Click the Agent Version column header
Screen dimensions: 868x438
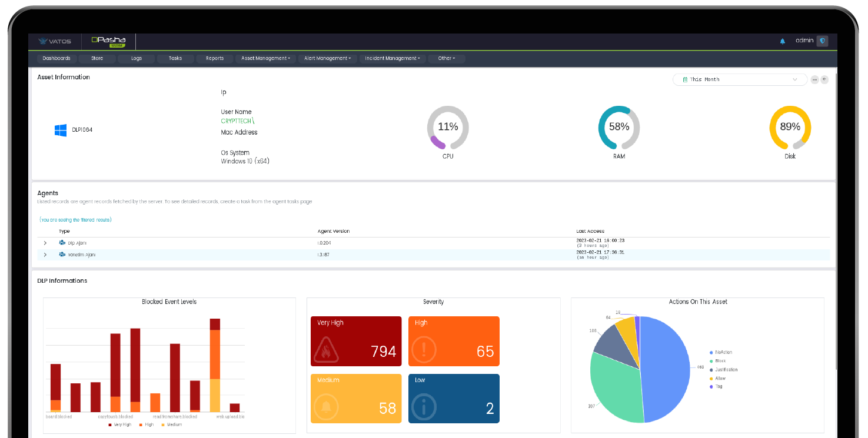334,232
